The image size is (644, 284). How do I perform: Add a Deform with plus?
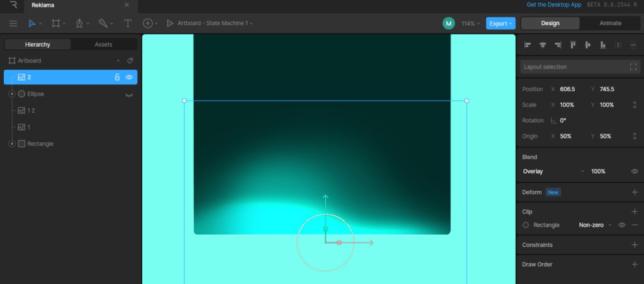point(635,192)
